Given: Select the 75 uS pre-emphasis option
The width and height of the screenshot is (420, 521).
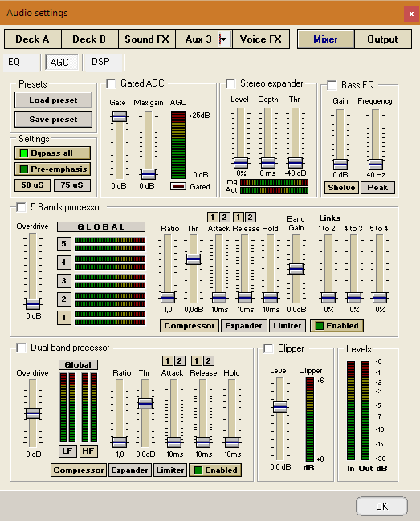Looking at the screenshot, I should tap(72, 185).
